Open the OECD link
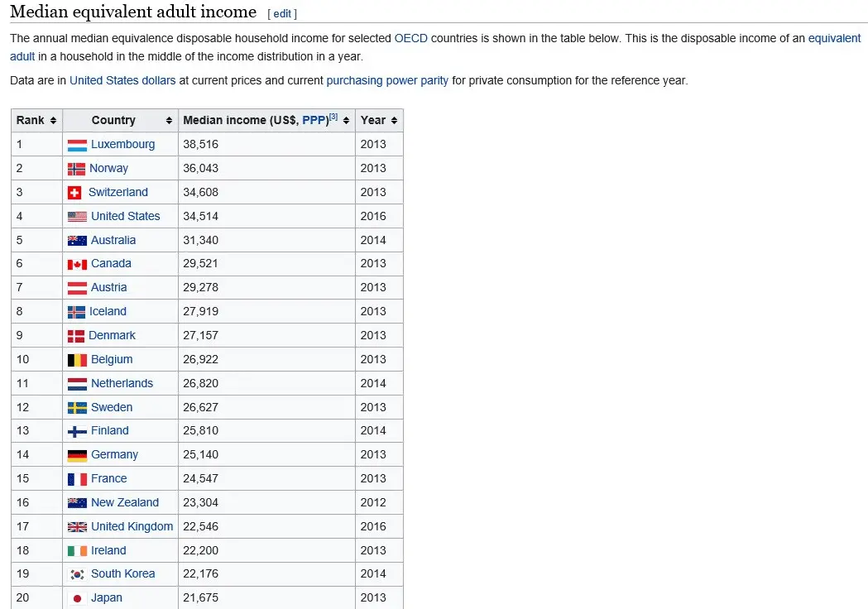The height and width of the screenshot is (609, 868). click(x=411, y=38)
